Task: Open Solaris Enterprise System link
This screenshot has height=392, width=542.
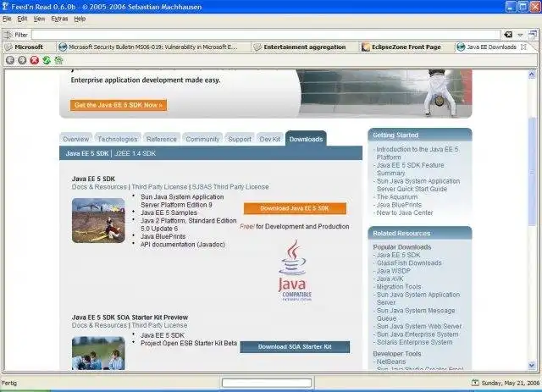Action: click(414, 342)
